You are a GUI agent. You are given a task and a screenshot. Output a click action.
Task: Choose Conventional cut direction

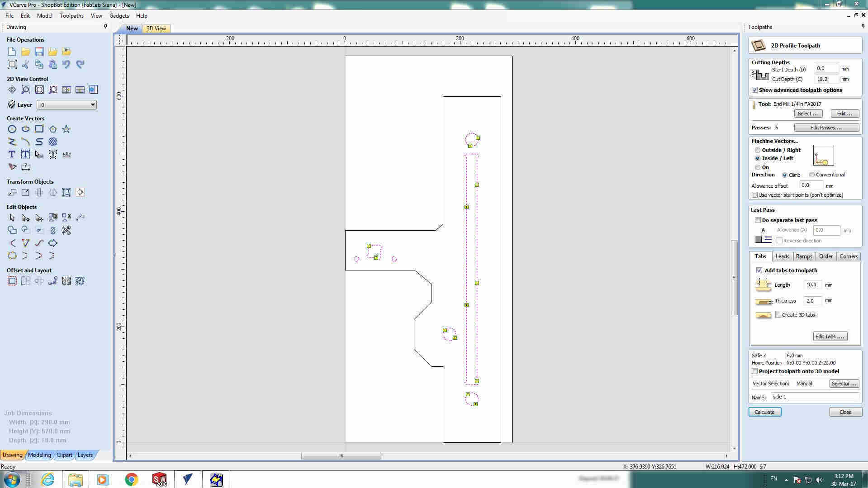tap(812, 175)
